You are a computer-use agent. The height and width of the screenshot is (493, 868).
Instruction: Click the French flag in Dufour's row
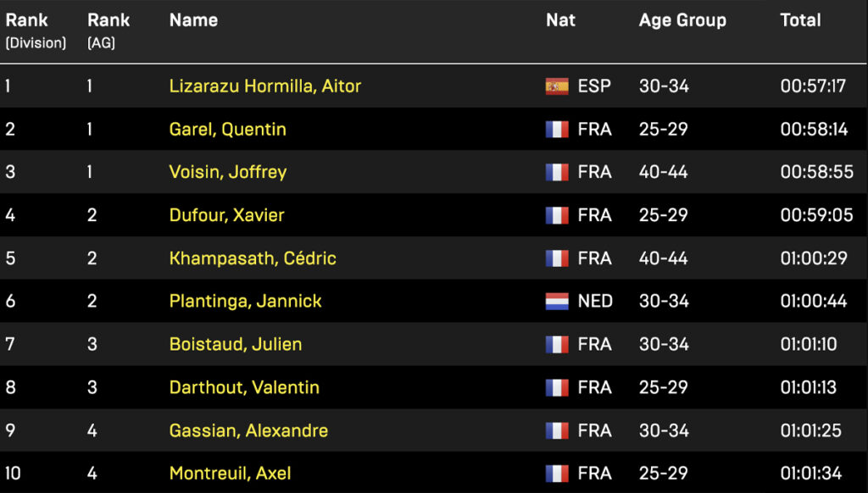(557, 215)
